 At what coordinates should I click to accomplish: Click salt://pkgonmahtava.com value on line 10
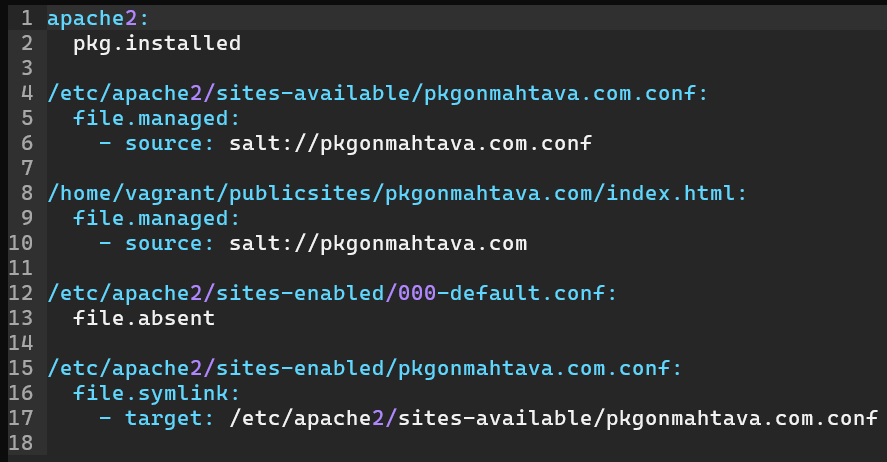click(x=378, y=242)
